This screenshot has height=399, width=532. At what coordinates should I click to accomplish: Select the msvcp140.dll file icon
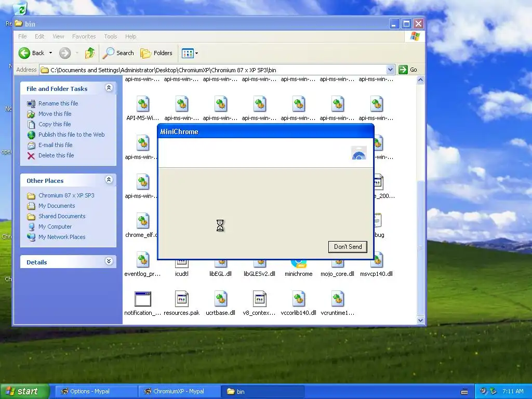pyautogui.click(x=377, y=260)
